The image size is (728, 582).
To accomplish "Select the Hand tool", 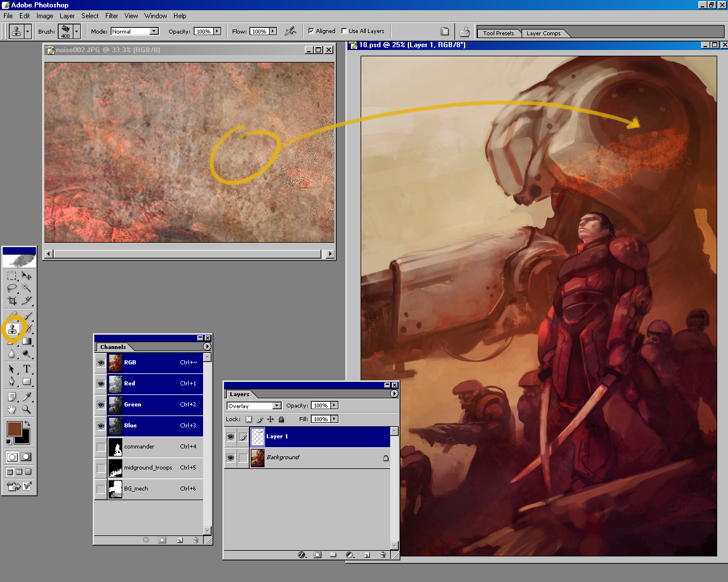I will [12, 409].
